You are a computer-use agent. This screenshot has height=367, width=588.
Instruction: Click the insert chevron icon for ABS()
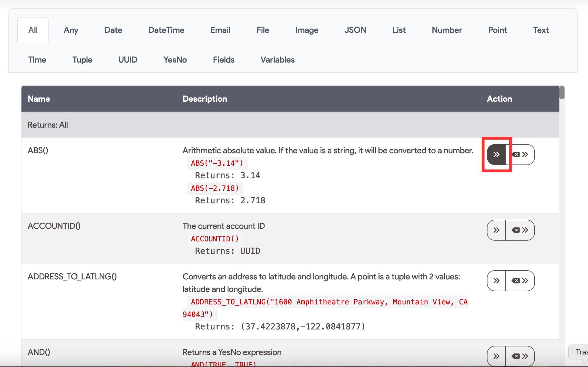pyautogui.click(x=496, y=154)
